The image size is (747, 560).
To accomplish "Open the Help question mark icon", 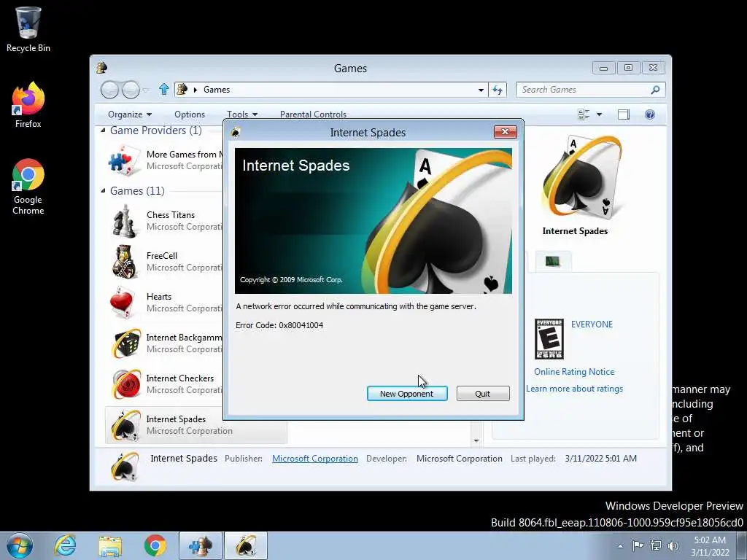I will point(650,114).
